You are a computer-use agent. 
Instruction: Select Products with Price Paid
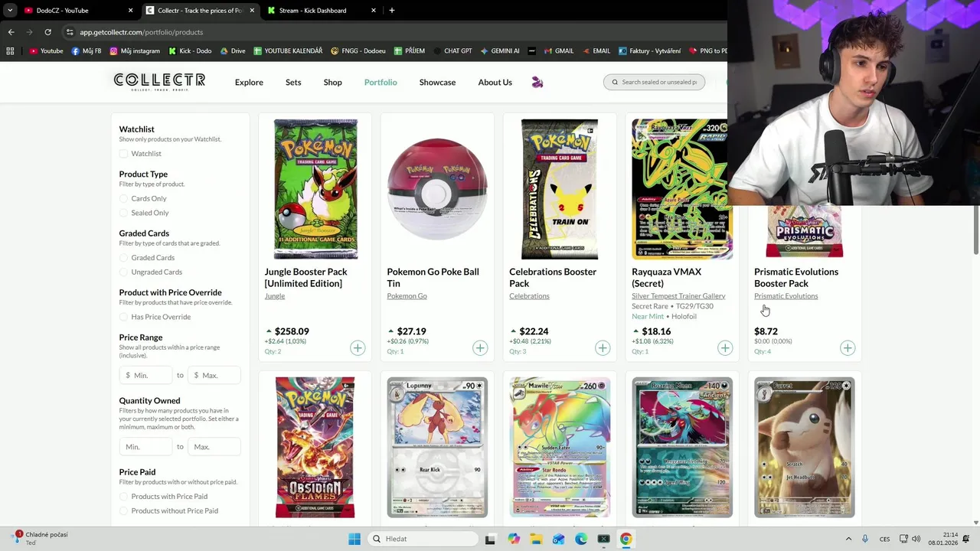click(124, 497)
